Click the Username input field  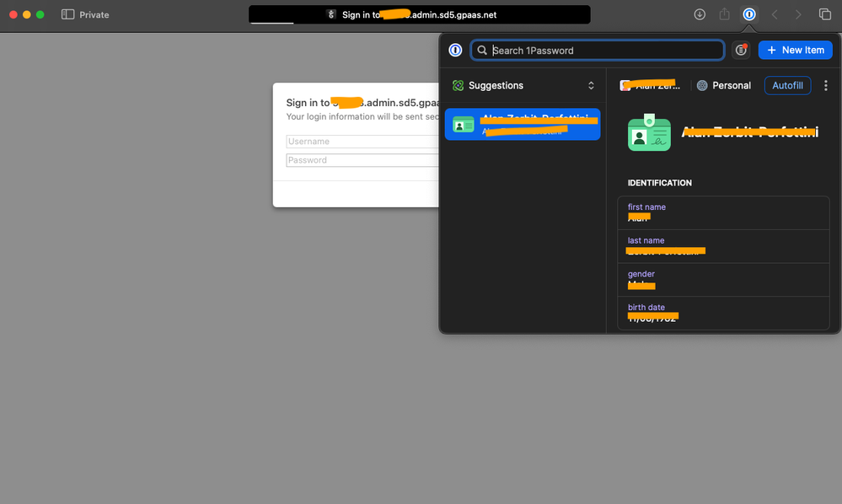coord(362,142)
